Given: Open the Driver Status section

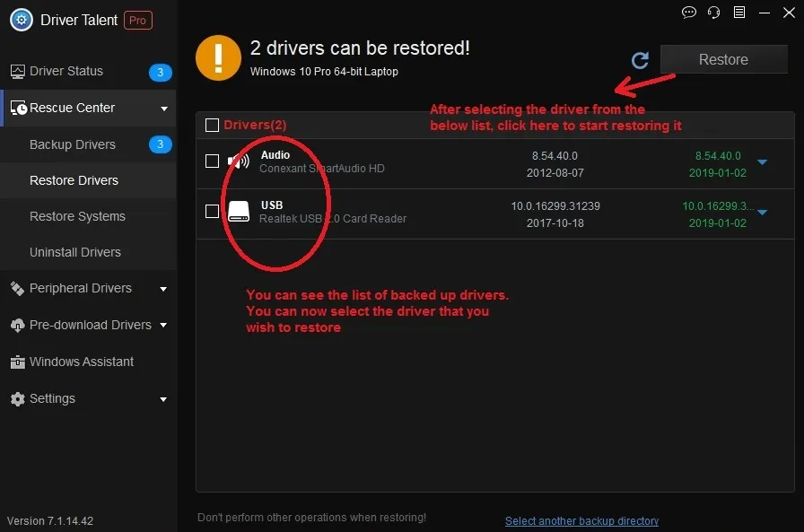Looking at the screenshot, I should point(88,72).
